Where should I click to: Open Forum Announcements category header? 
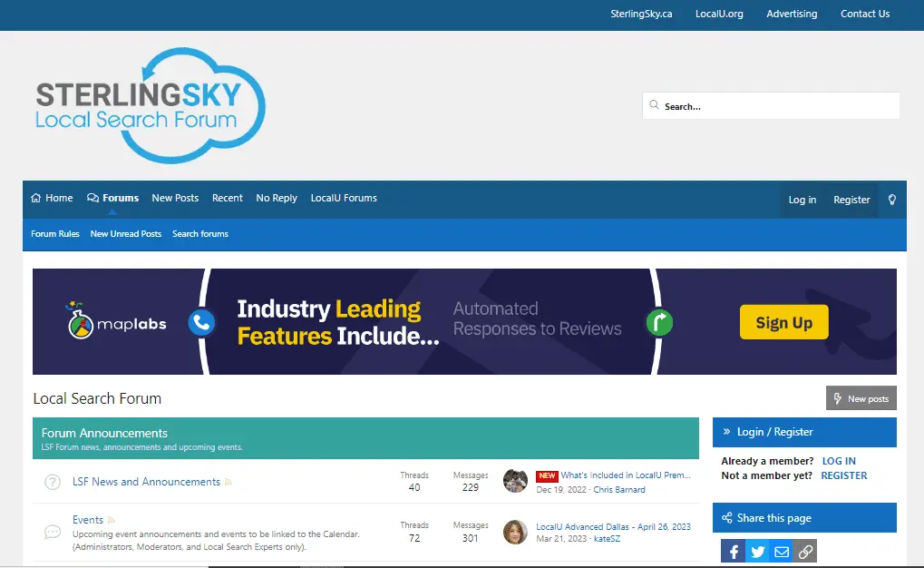104,433
